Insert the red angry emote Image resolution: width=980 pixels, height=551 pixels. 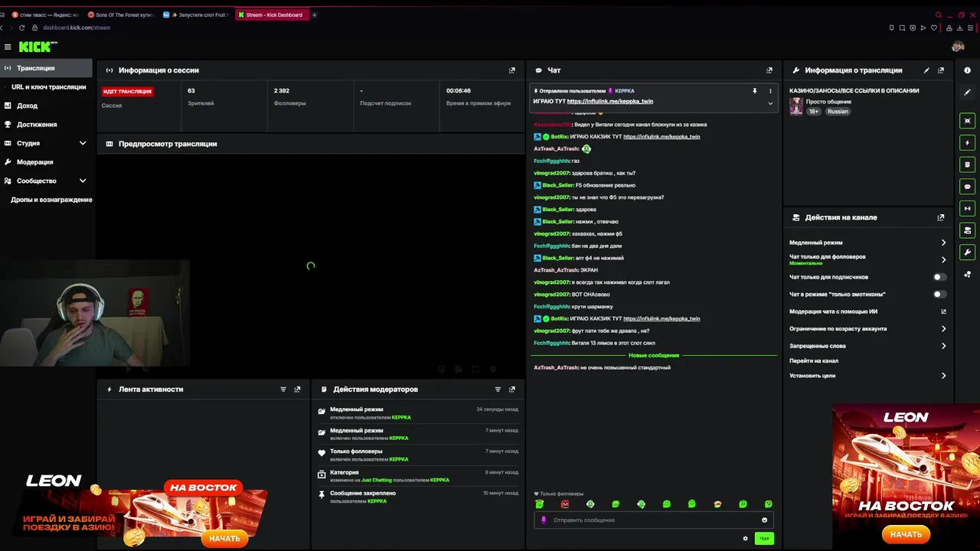(x=565, y=504)
